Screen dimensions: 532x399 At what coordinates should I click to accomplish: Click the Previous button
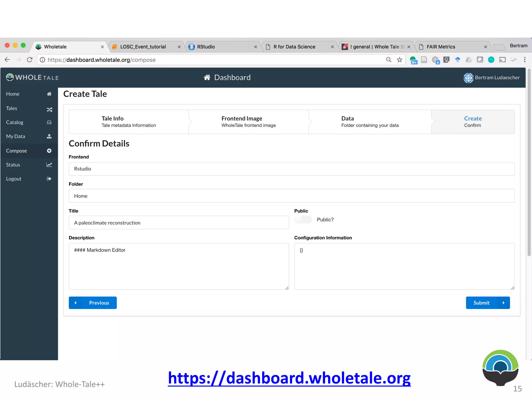tap(93, 303)
